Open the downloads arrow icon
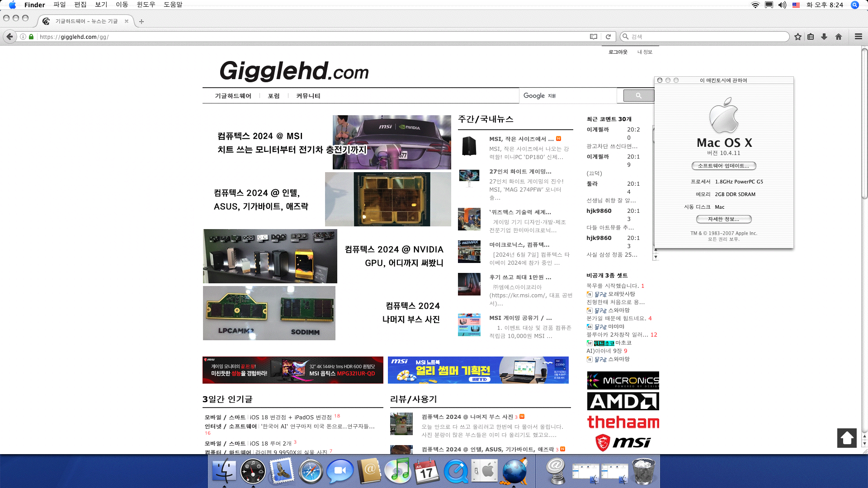The width and height of the screenshot is (868, 488). pos(824,37)
